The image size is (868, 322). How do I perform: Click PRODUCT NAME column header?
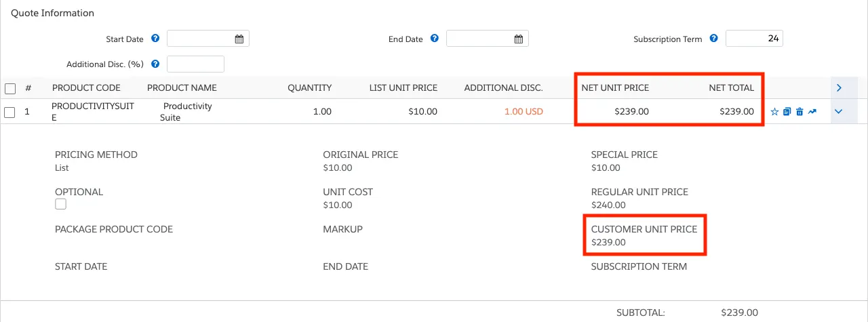pos(182,88)
